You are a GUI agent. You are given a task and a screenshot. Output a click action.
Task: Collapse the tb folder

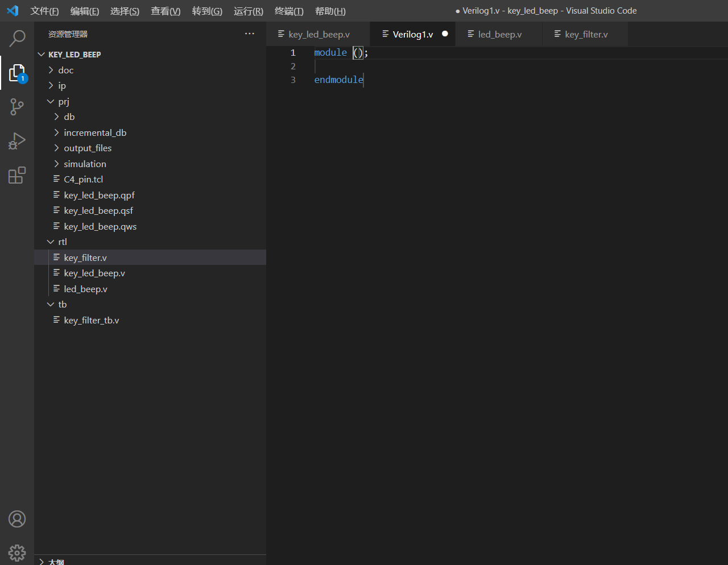pyautogui.click(x=51, y=305)
